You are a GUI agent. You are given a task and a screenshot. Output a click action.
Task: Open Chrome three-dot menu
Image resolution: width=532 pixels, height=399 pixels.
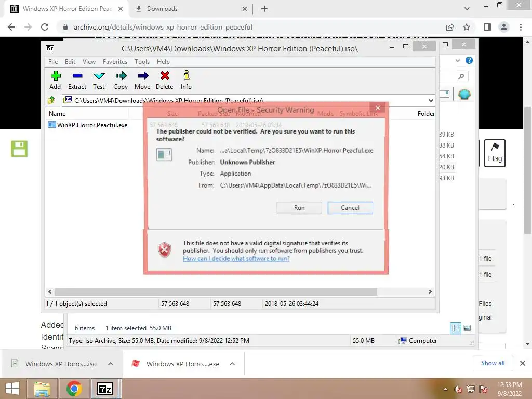click(521, 27)
